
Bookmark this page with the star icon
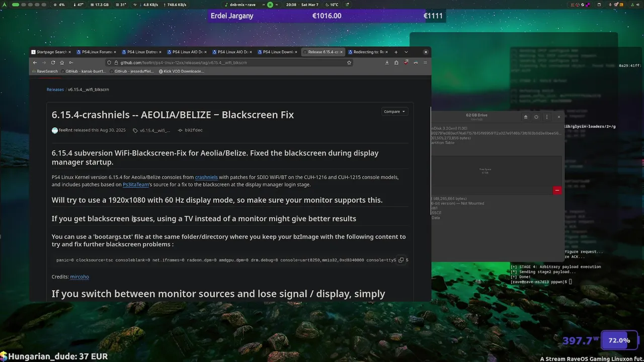pos(349,62)
